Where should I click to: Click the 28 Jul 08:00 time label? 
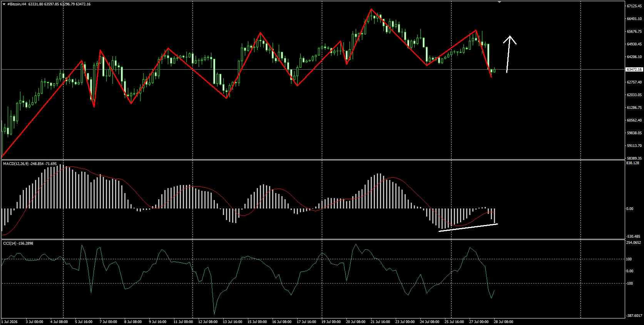(503, 322)
